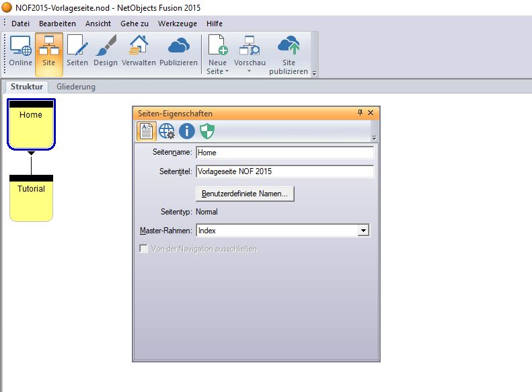The image size is (532, 392).
Task: Open the green shield protection tab
Action: (207, 131)
